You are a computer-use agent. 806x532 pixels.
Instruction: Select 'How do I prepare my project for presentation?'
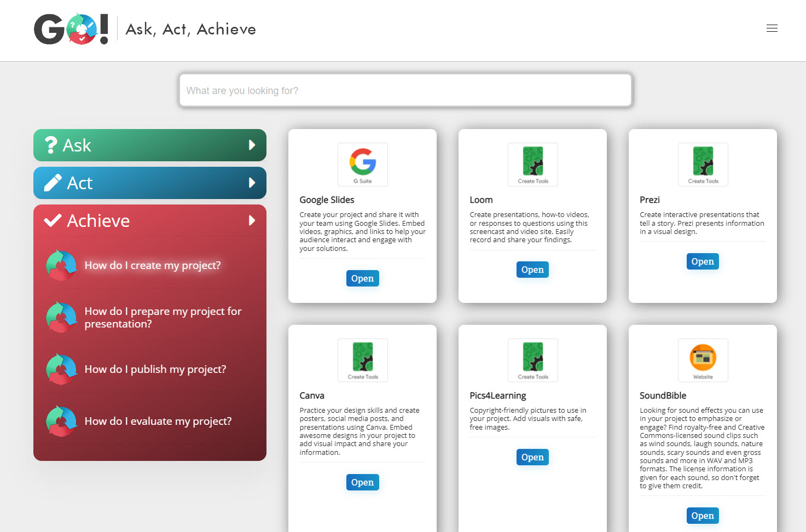tap(163, 317)
